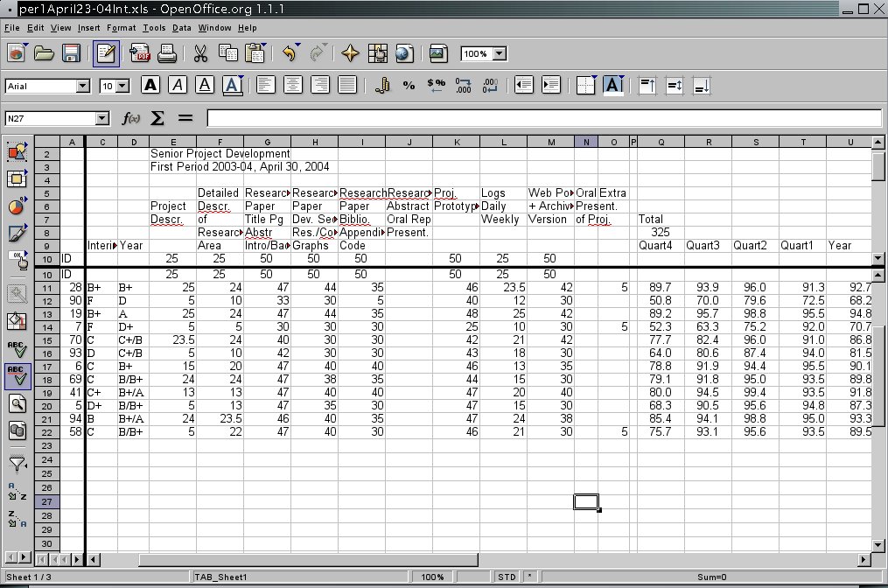Justify cell content

coord(347,86)
